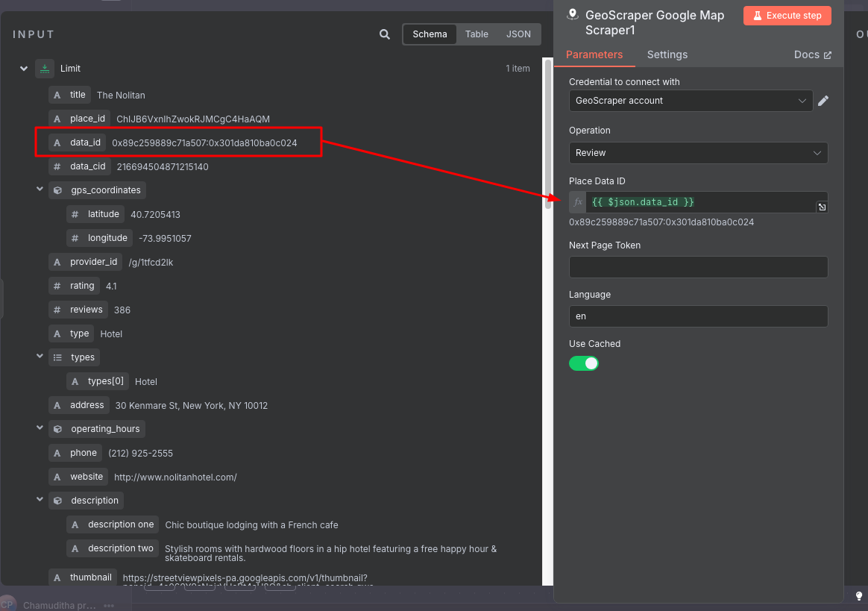Click the lightbulb icon at bottom right
Image resolution: width=868 pixels, height=611 pixels.
click(x=858, y=596)
